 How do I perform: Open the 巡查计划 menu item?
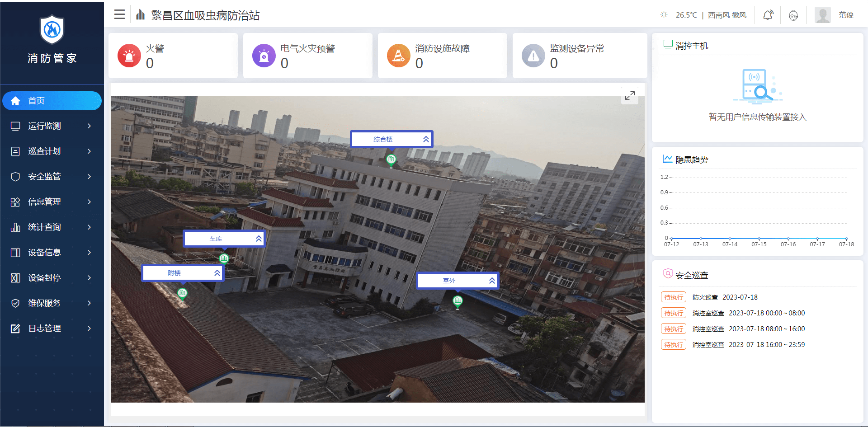52,151
